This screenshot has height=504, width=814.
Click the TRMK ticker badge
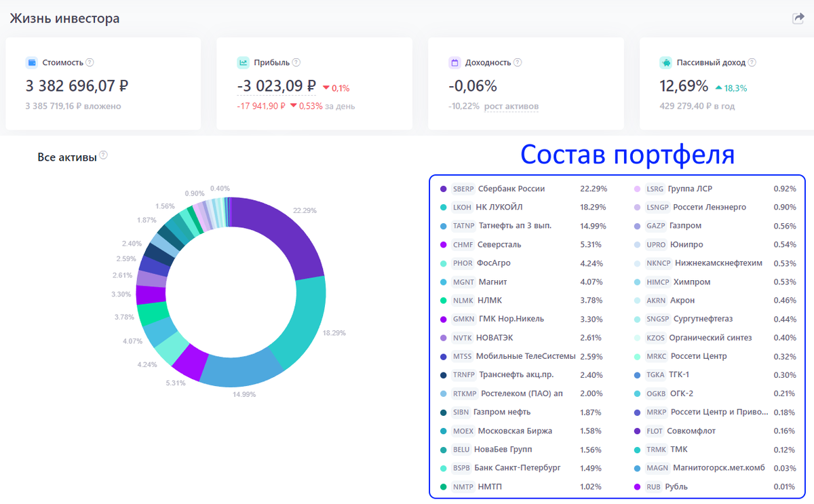click(x=656, y=450)
